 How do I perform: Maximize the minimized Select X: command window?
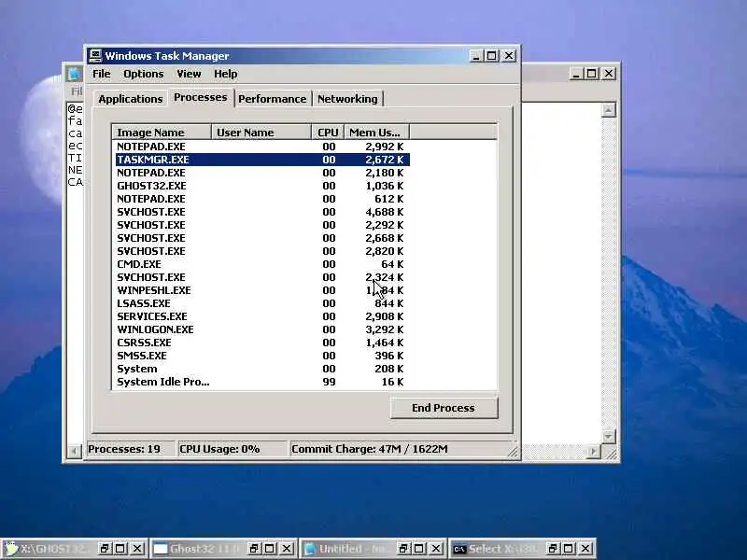(x=569, y=549)
